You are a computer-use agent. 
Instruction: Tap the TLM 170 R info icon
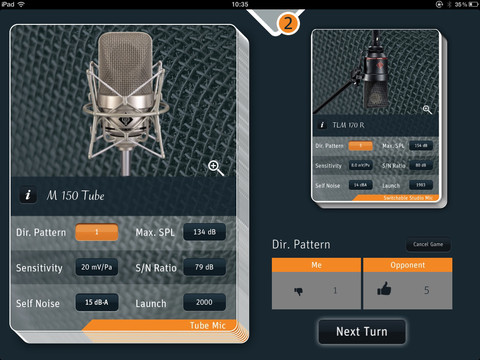(x=322, y=125)
